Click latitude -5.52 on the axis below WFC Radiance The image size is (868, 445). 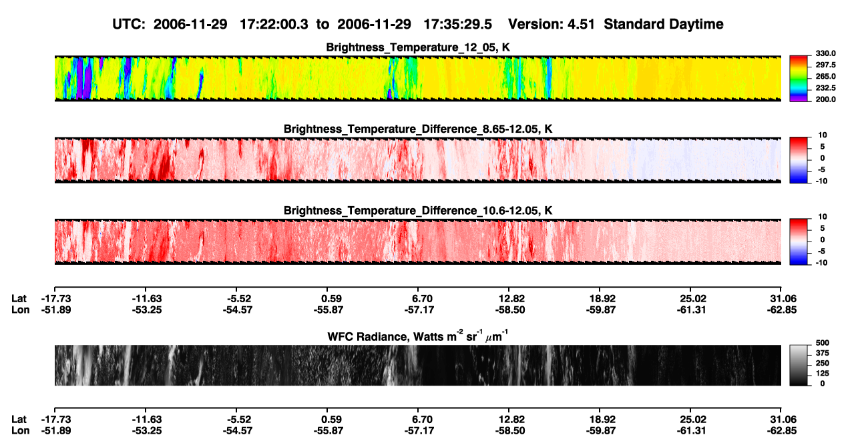(238, 419)
